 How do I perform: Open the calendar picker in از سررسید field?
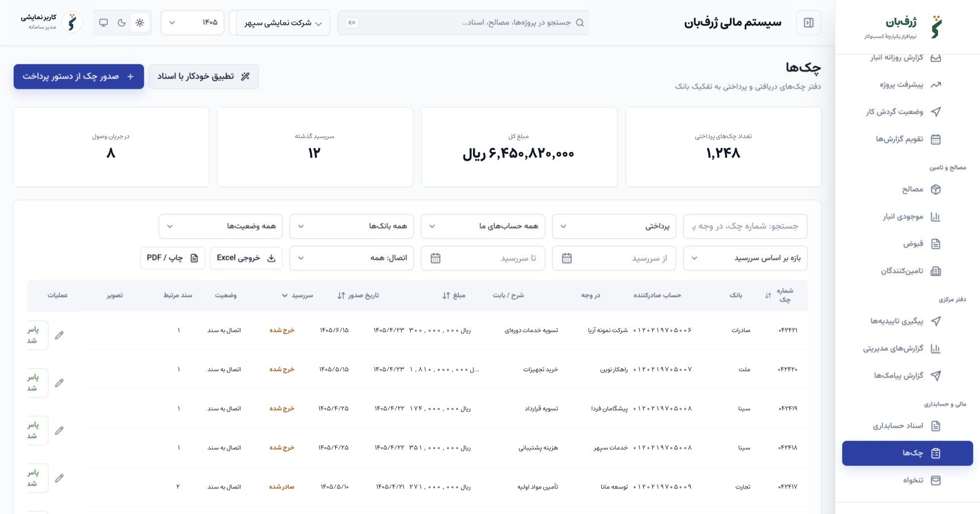coord(567,258)
